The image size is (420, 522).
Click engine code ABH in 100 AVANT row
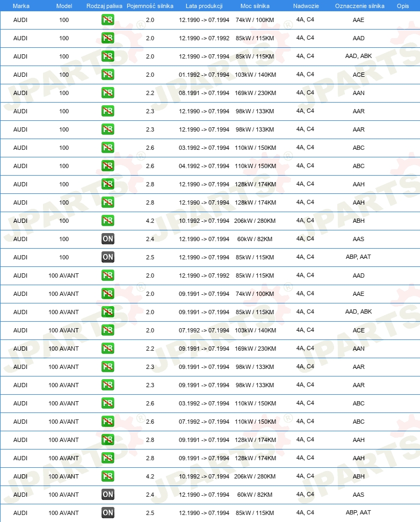point(358,476)
